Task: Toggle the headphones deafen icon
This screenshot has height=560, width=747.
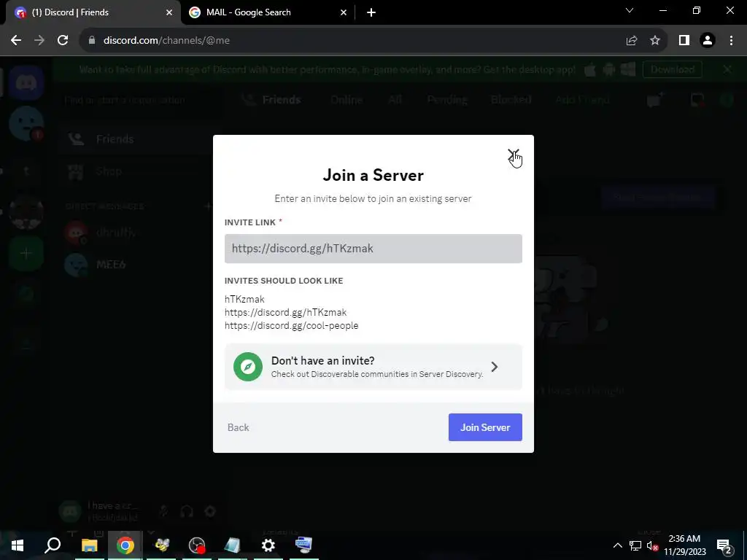Action: pos(187,511)
